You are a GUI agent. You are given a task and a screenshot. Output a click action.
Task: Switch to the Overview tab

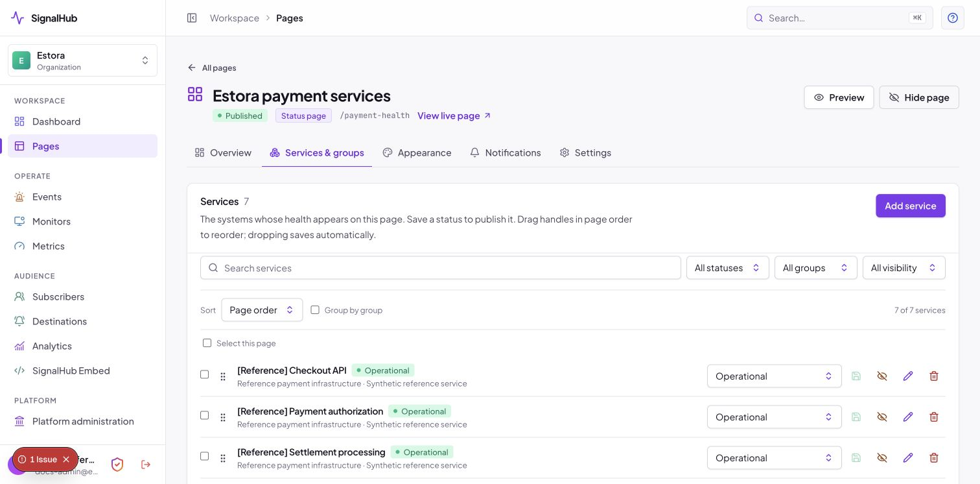pos(223,153)
